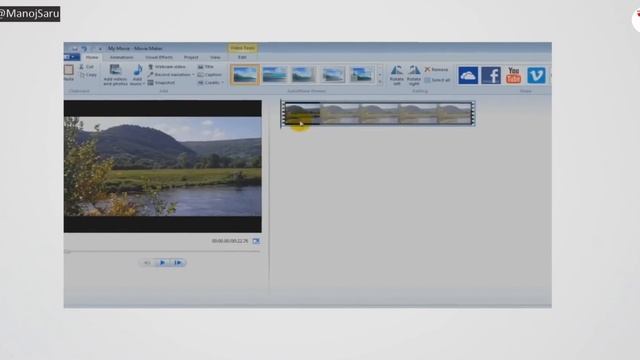
Task: Click the Add music note icon
Action: [138, 70]
